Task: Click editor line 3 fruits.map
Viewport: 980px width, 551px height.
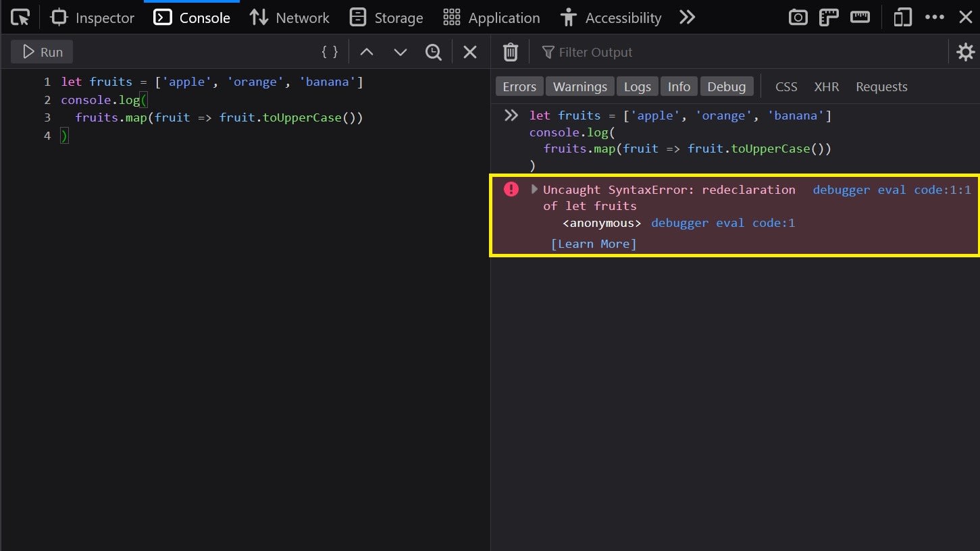Action: [219, 117]
